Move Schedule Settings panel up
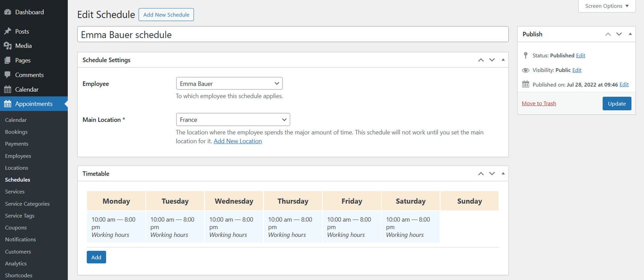Viewport: 644px width, 280px height. tap(481, 60)
